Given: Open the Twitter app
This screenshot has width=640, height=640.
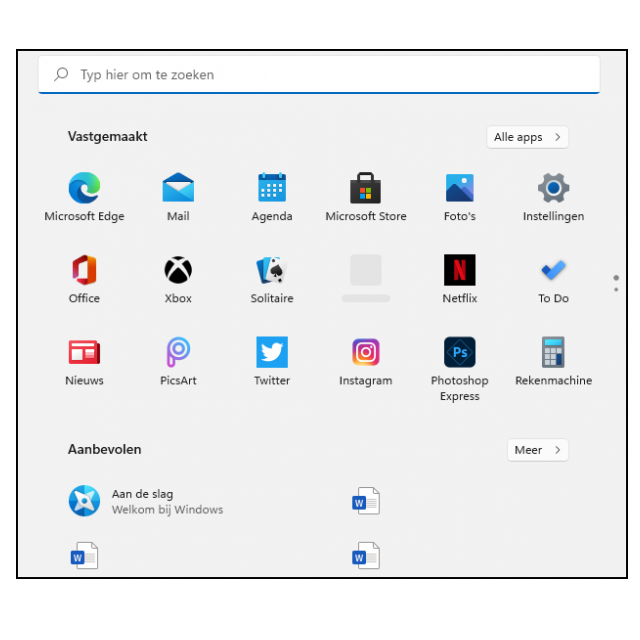Looking at the screenshot, I should pos(272,362).
